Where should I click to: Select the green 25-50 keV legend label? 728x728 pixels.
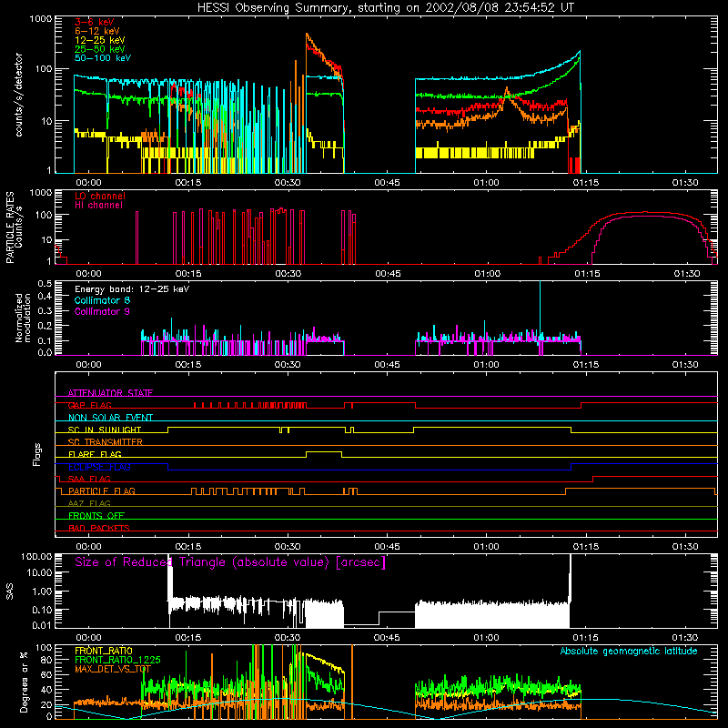click(x=100, y=49)
